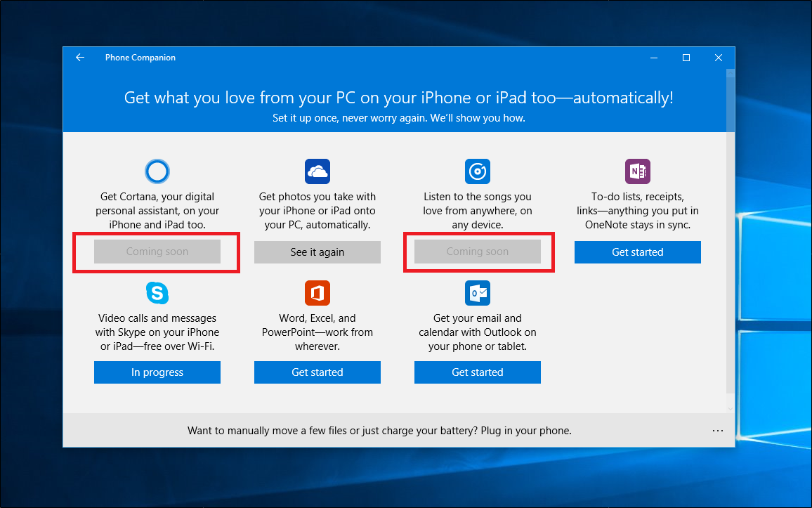Screen dimensions: 812x508
Task: Maximize the Phone Companion window
Action: coord(686,58)
